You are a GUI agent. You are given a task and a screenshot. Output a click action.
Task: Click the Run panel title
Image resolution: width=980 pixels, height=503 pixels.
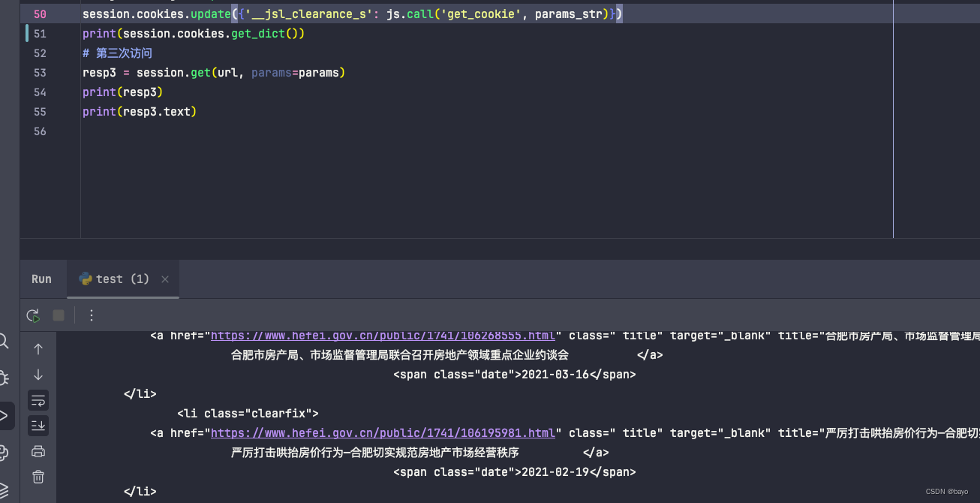tap(41, 279)
